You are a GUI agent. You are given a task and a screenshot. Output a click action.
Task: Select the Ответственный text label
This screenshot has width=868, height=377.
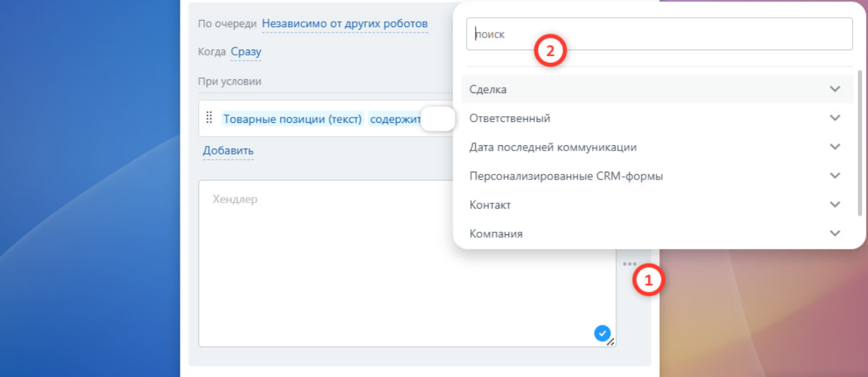tap(510, 118)
